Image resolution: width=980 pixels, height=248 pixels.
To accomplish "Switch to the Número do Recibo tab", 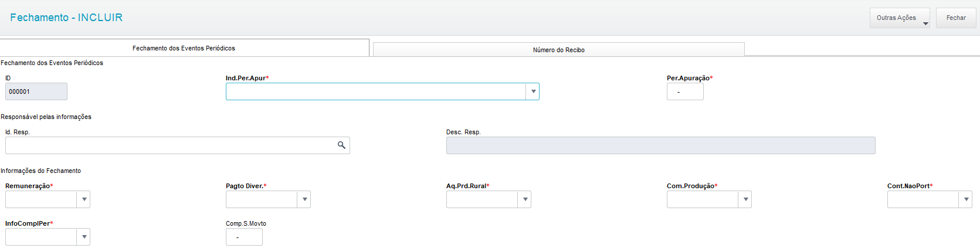I will (x=559, y=50).
